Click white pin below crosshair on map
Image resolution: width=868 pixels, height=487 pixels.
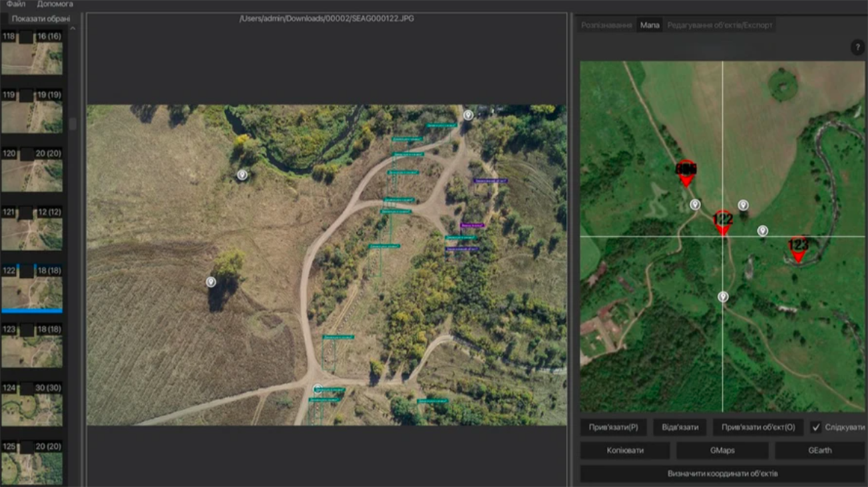click(722, 297)
